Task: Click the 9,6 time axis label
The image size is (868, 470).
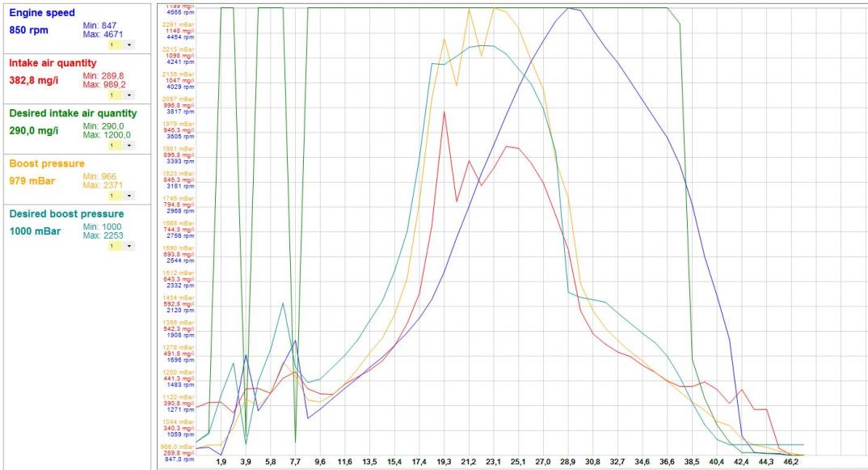Action: click(320, 462)
